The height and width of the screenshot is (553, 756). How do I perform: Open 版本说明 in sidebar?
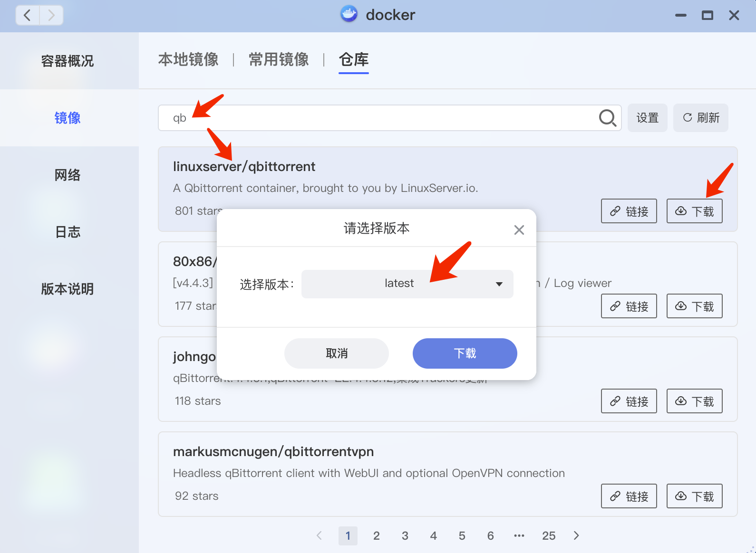[68, 289]
